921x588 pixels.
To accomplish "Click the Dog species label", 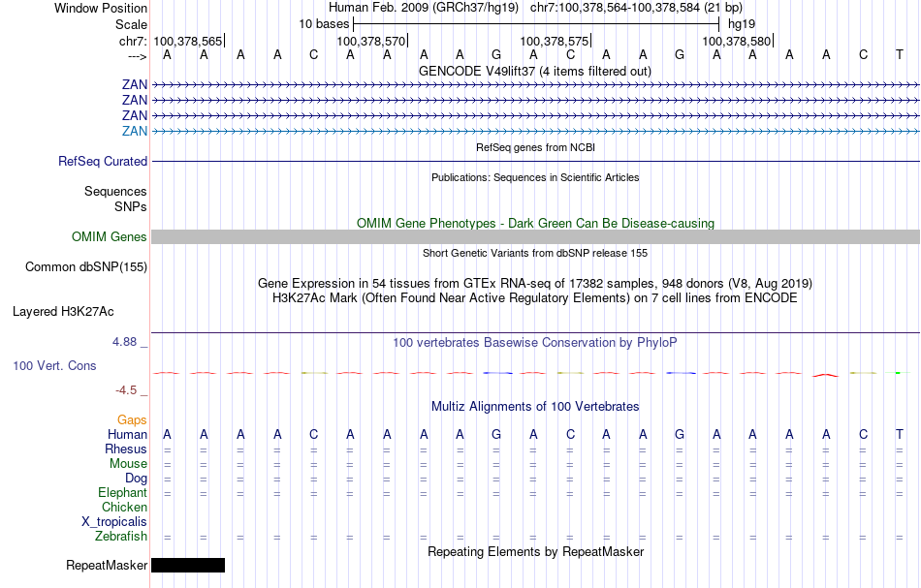I will click(136, 479).
